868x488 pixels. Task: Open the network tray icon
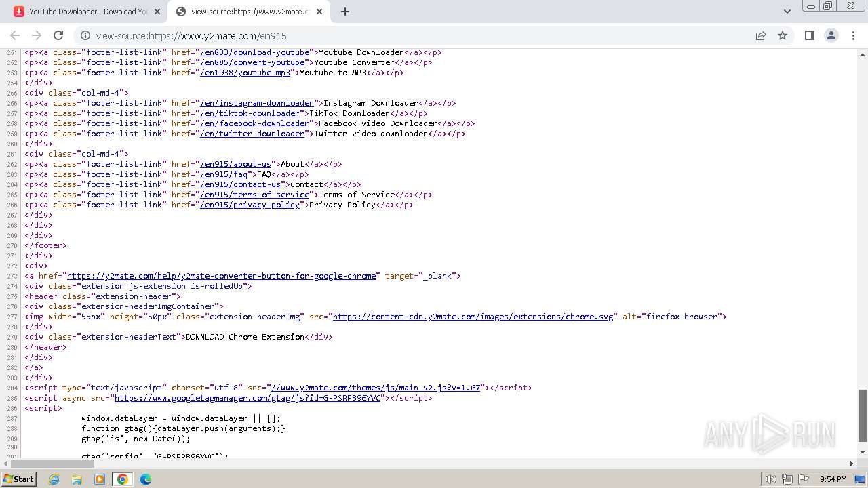coord(787,479)
